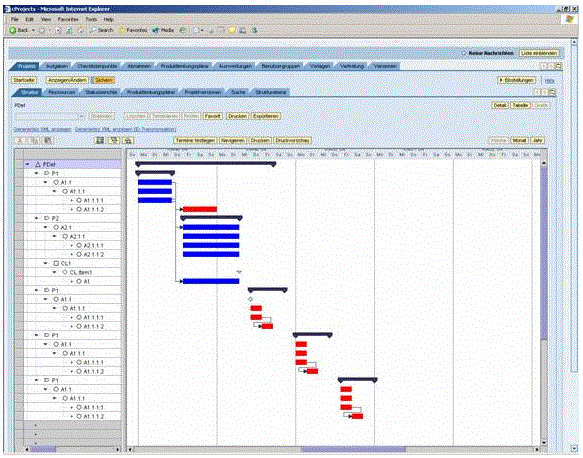Open the Aufgaben tab

click(57, 66)
